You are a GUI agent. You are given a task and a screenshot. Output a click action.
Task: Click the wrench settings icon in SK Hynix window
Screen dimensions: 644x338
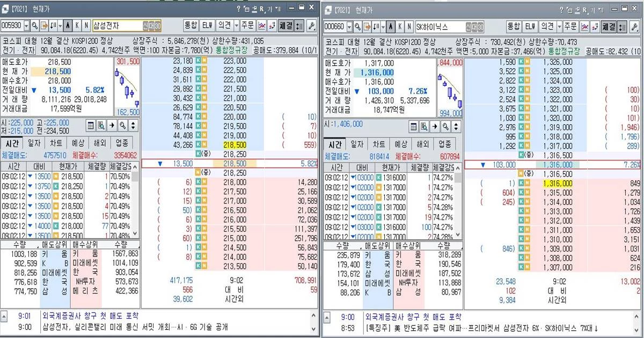634,26
